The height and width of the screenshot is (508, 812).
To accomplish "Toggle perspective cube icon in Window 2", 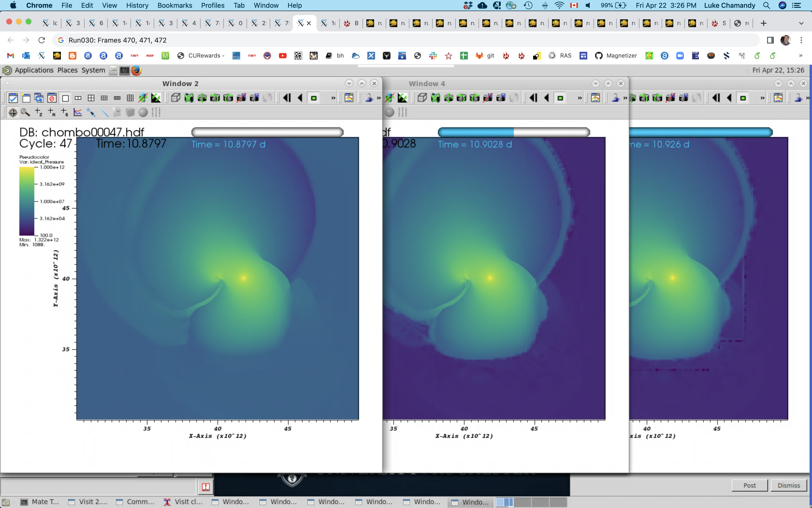I will point(175,98).
